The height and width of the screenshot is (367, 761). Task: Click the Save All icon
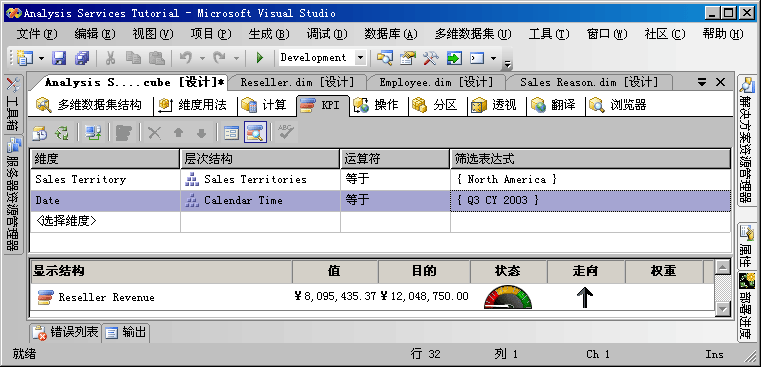[82, 58]
